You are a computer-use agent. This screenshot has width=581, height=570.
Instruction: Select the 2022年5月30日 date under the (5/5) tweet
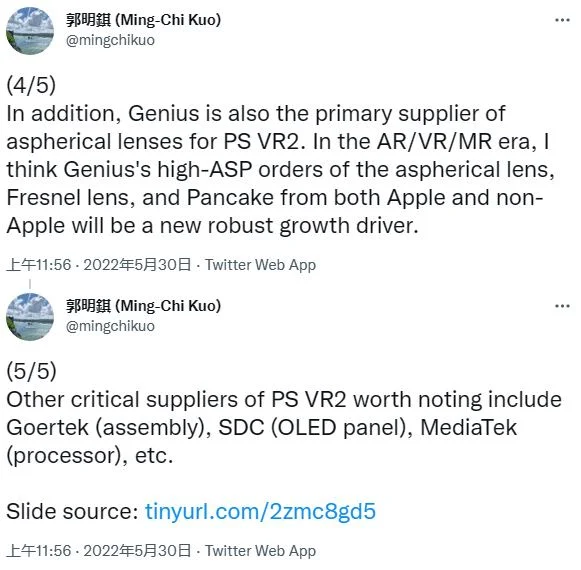coord(137,551)
